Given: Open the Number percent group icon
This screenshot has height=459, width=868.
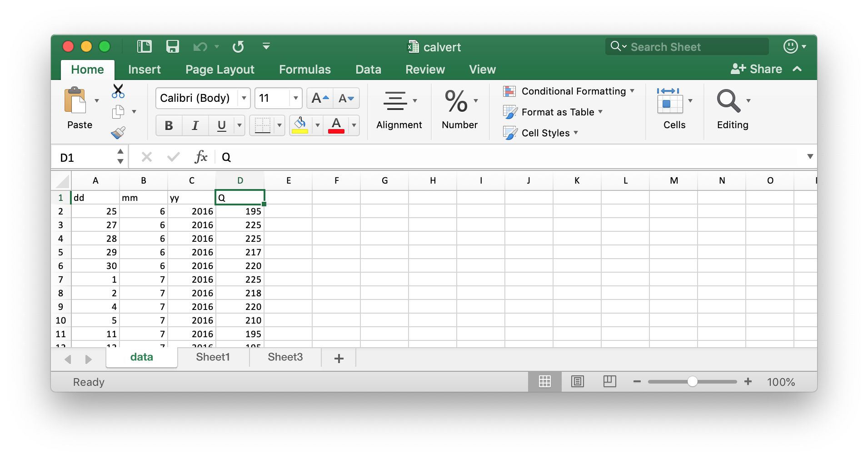Looking at the screenshot, I should pos(456,100).
